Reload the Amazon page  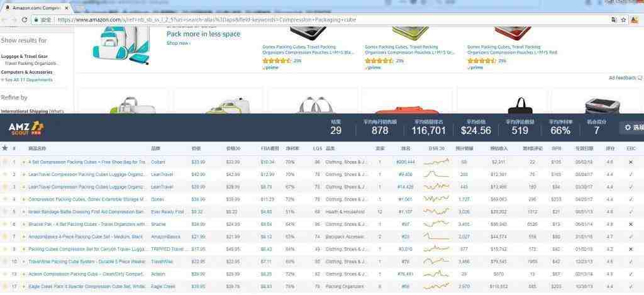[25, 19]
